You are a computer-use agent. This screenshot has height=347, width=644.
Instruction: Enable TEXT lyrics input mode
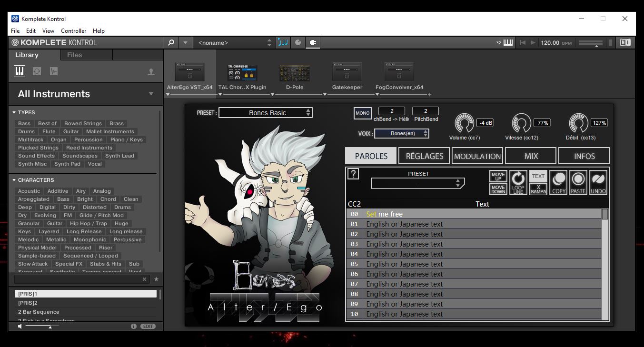point(538,176)
